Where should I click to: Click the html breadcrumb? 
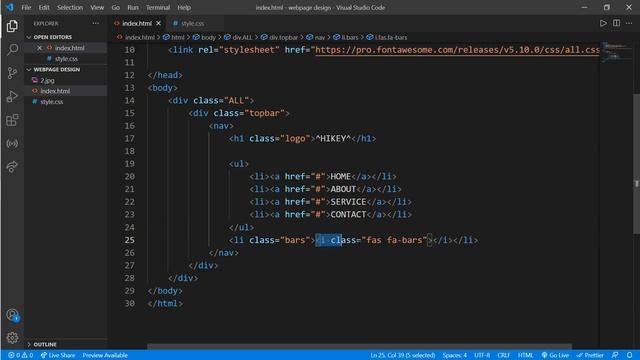coord(174,37)
